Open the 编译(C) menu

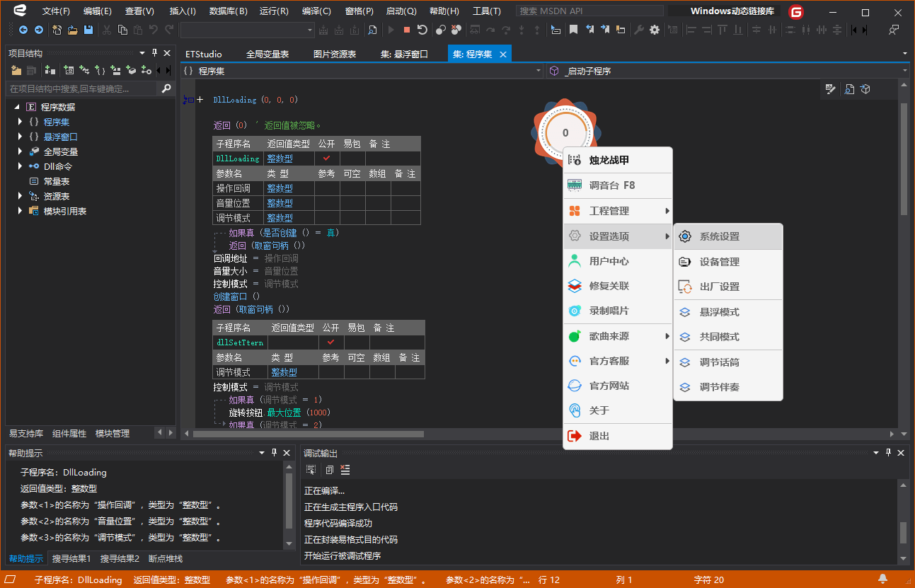(316, 11)
